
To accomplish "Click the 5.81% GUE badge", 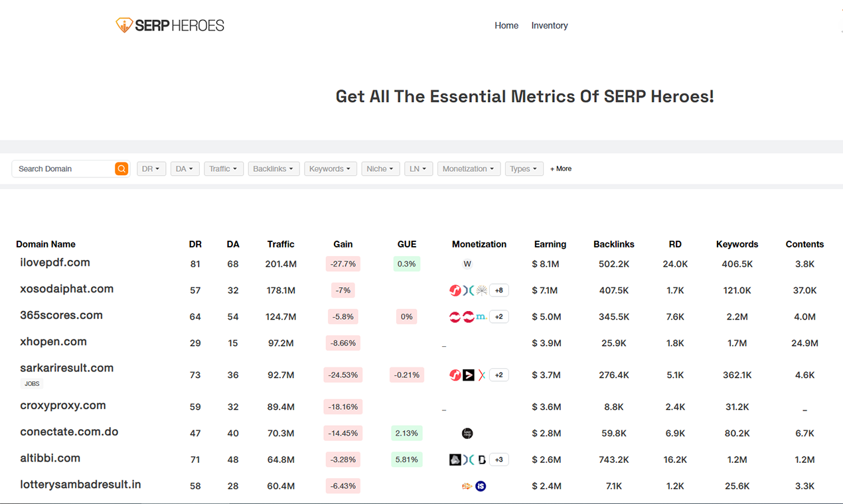I will point(407,460).
